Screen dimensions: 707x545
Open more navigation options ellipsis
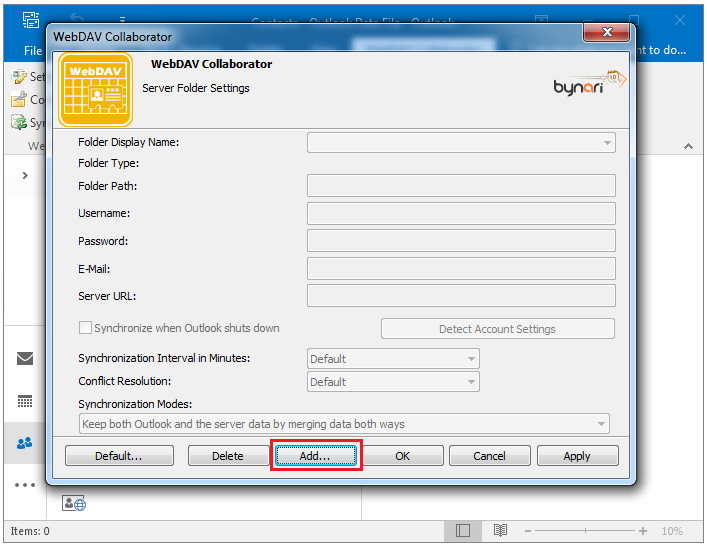coord(25,485)
